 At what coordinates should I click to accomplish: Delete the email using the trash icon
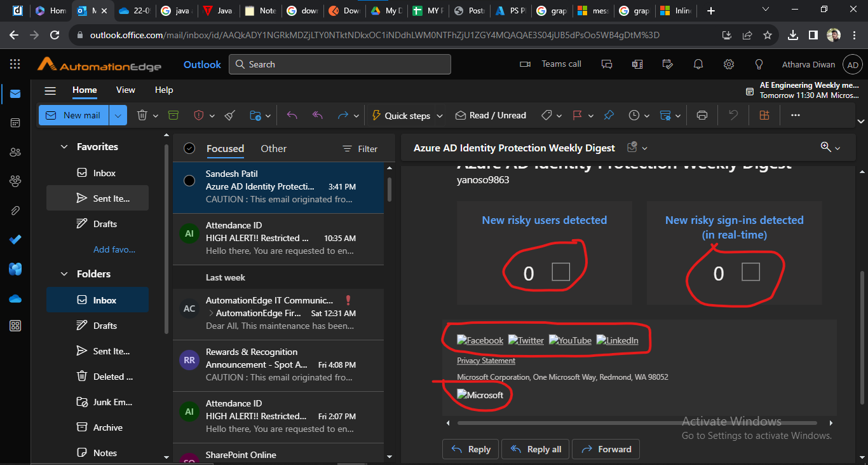click(x=141, y=115)
